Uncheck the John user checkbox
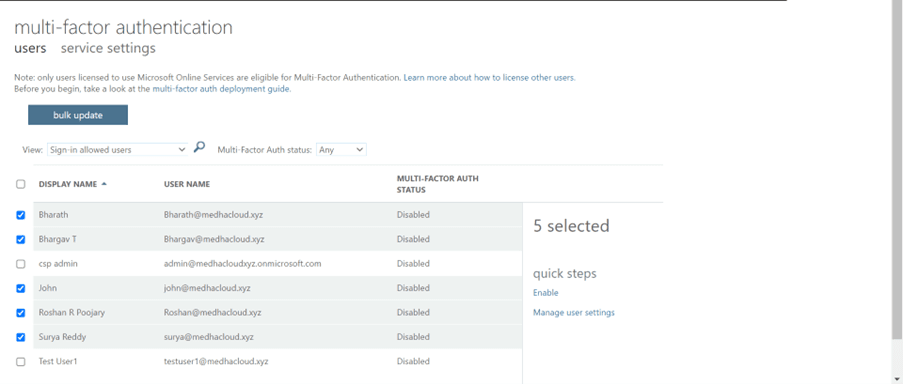 click(21, 288)
